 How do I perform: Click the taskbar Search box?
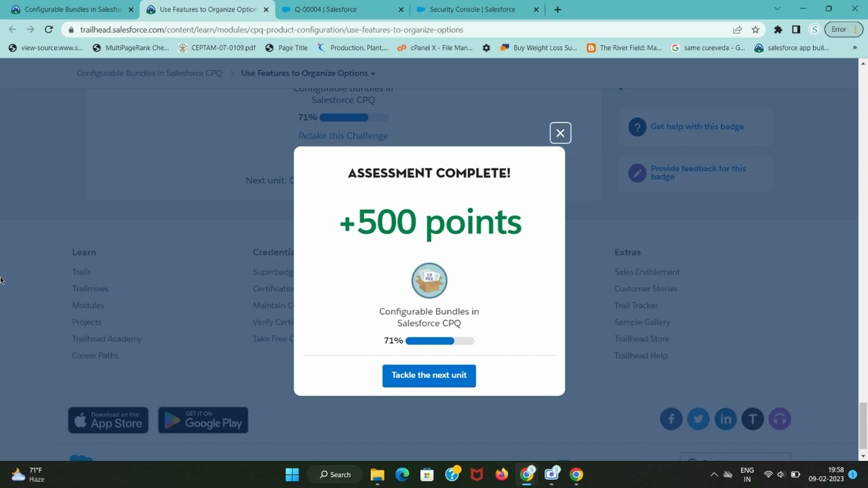pos(335,474)
